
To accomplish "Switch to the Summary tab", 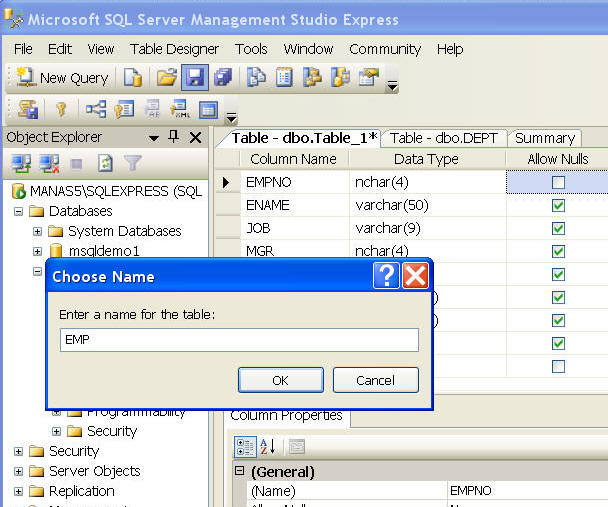I will pyautogui.click(x=545, y=138).
